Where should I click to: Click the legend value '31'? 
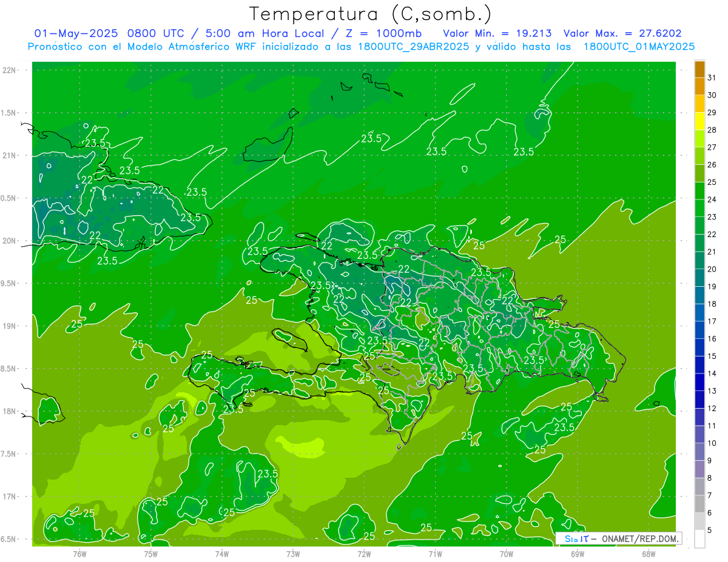point(712,78)
